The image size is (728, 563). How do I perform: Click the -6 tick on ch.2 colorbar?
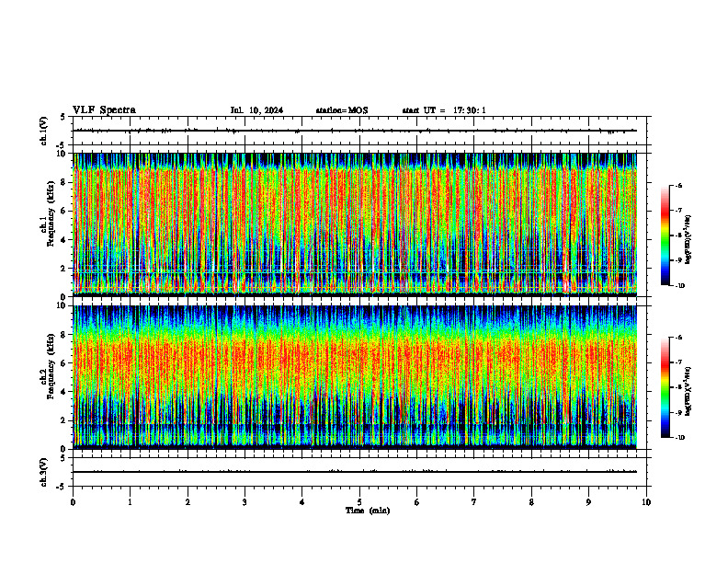click(678, 338)
